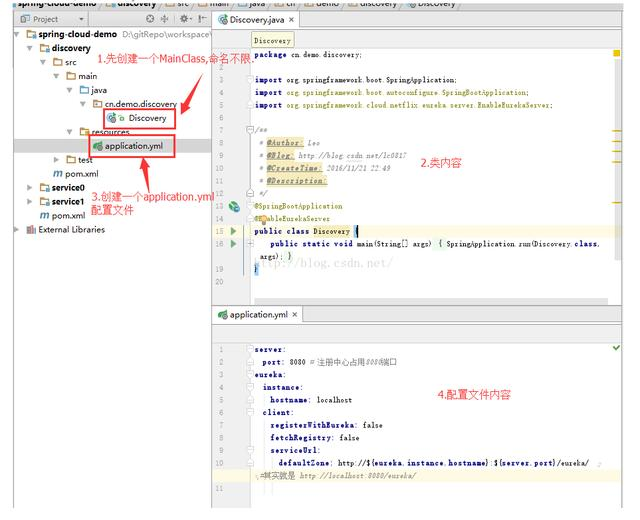The height and width of the screenshot is (520, 640).
Task: Click the 'hostname: localhost' line
Action: coord(311,400)
